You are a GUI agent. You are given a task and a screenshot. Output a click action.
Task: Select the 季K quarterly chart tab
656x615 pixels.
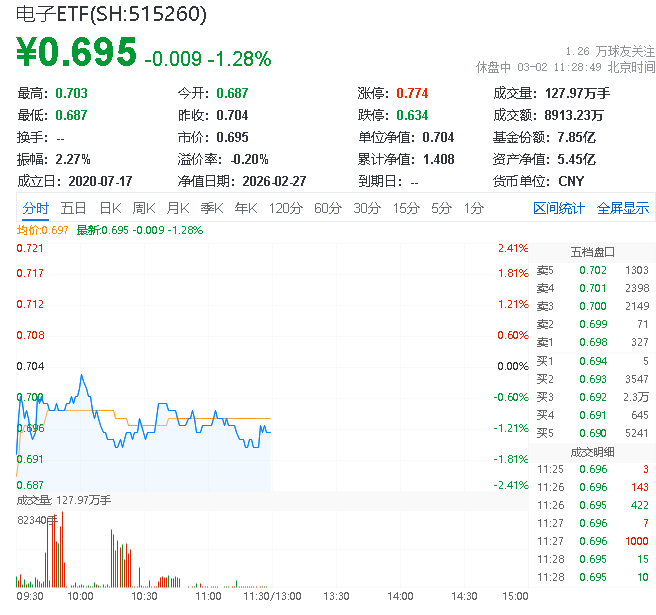pyautogui.click(x=211, y=208)
